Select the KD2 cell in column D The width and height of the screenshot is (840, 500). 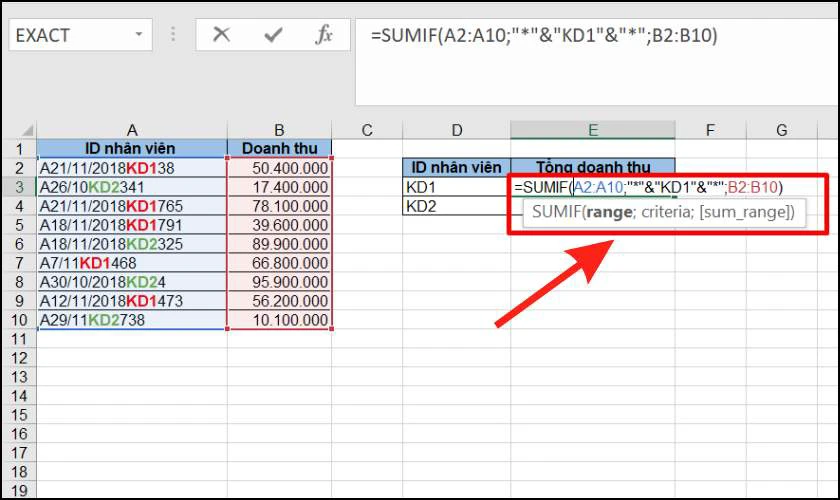point(456,206)
